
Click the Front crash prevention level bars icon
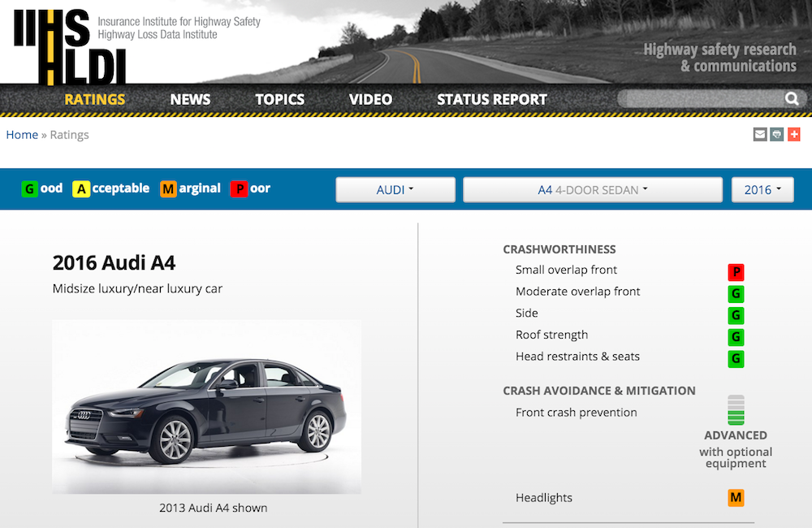pos(736,410)
